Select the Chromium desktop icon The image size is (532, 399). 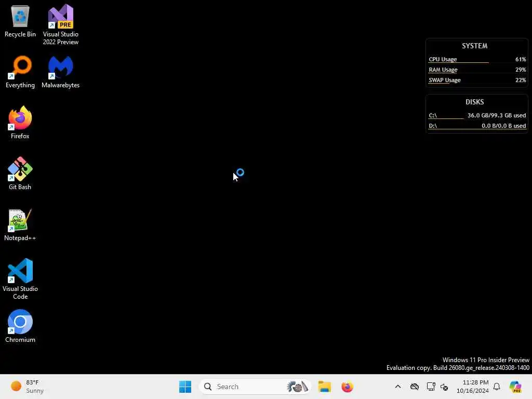pos(20,326)
